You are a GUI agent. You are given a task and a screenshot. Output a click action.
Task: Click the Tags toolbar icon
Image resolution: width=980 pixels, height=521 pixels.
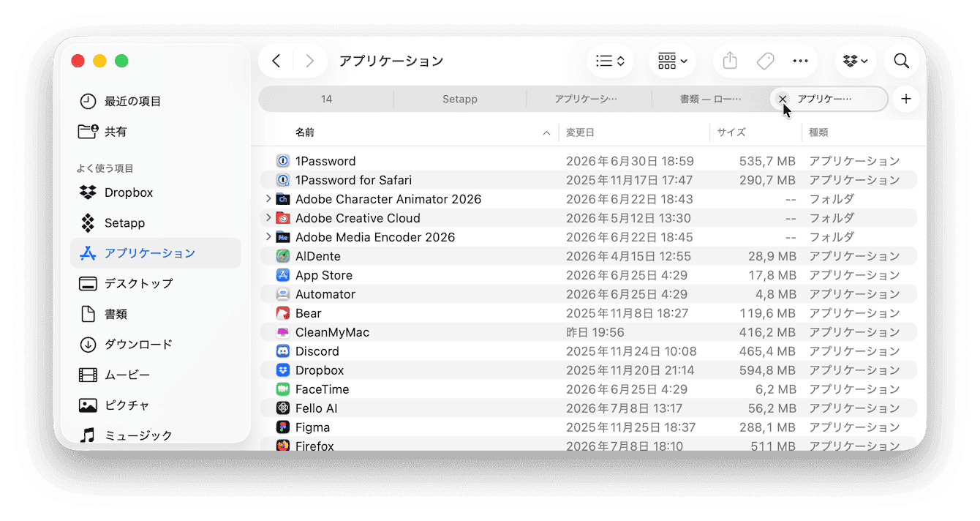point(765,61)
